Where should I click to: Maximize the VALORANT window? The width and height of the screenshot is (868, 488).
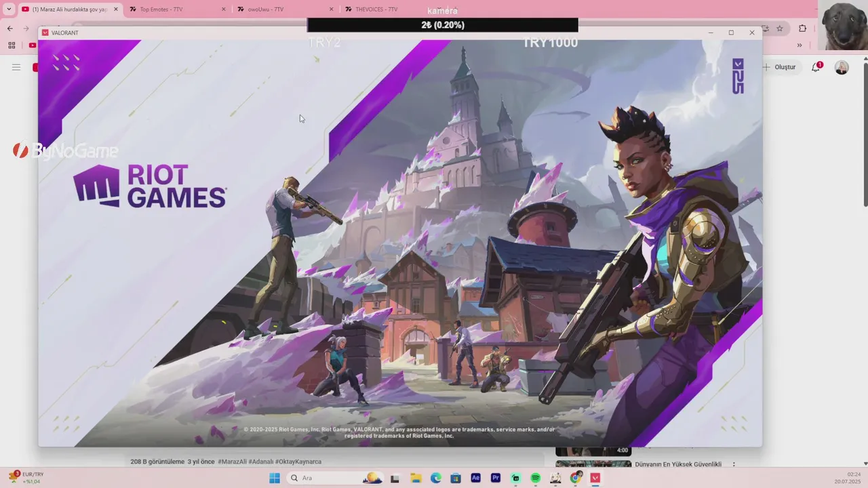click(x=731, y=33)
